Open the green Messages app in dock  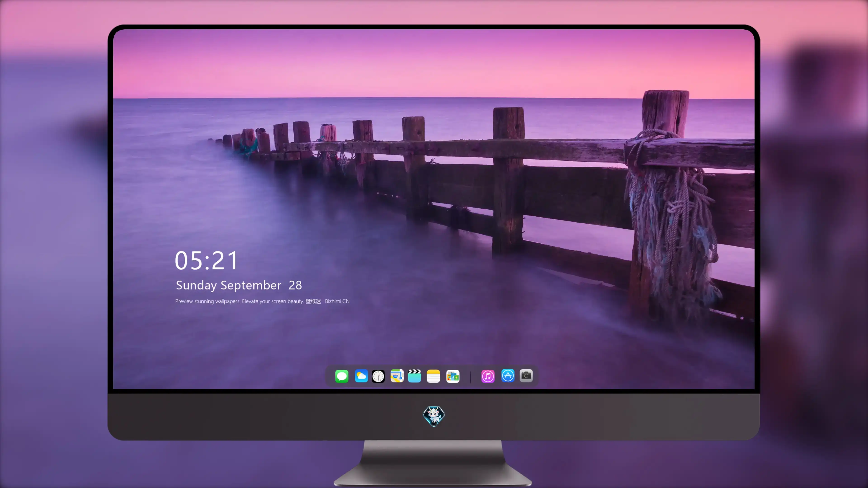click(342, 376)
